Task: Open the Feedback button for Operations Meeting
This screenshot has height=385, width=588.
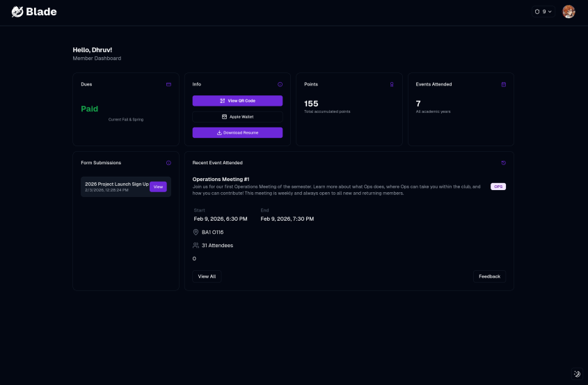Action: point(489,276)
